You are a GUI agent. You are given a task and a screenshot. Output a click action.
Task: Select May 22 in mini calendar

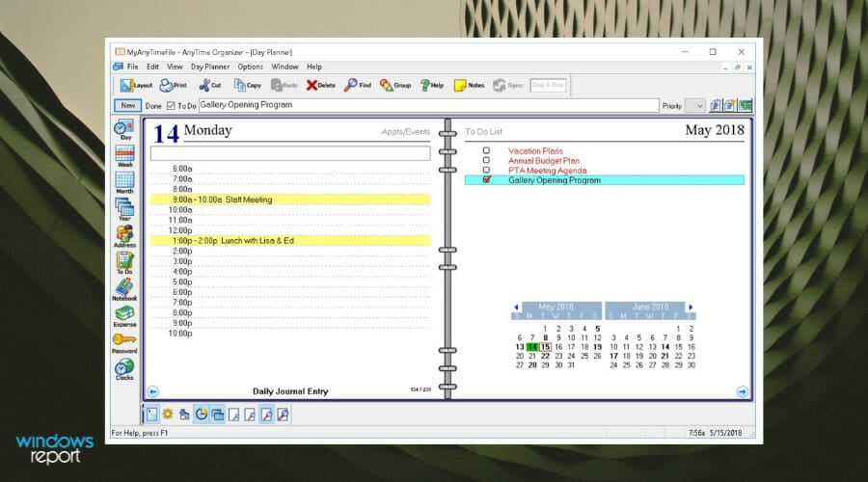click(545, 356)
